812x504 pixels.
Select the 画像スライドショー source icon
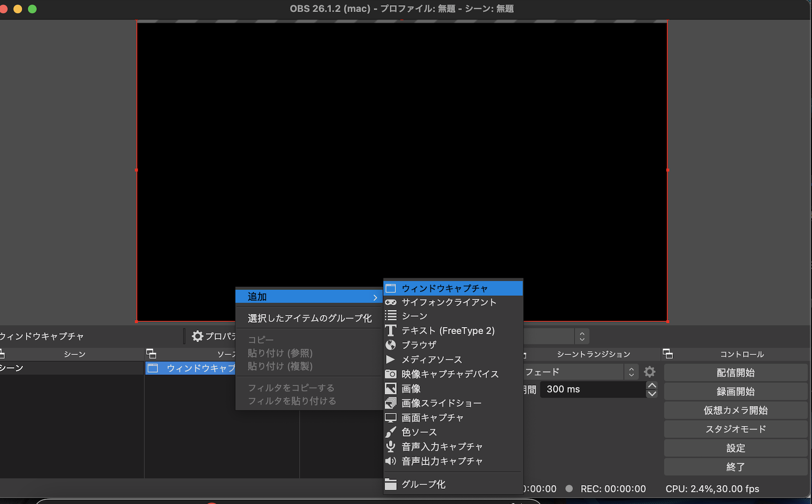pyautogui.click(x=391, y=403)
